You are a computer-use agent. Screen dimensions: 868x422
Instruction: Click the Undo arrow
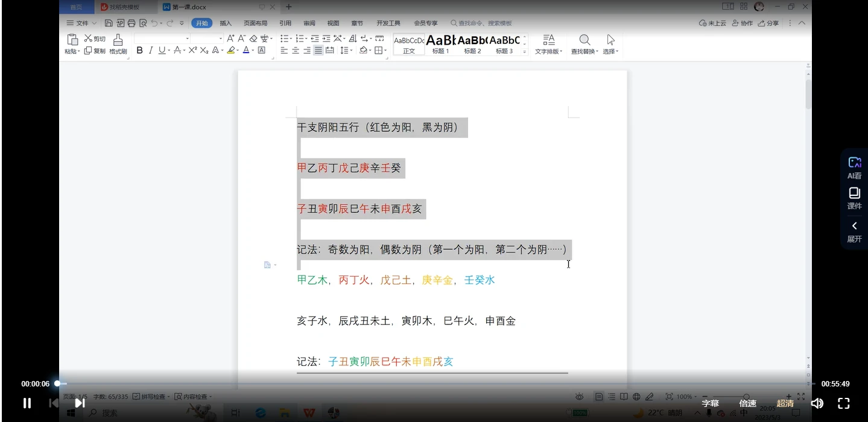click(x=154, y=23)
